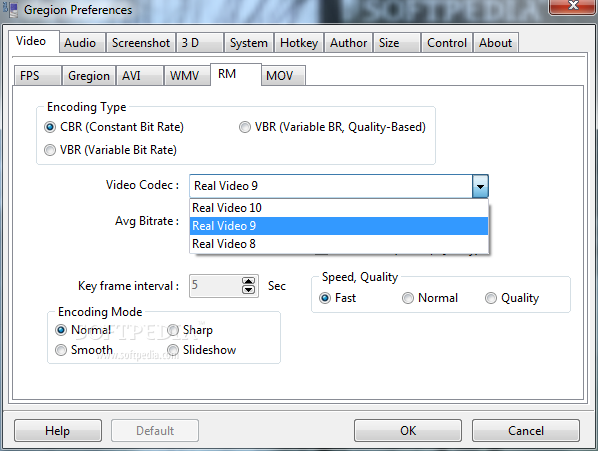Switch to the Control tab

[x=447, y=43]
